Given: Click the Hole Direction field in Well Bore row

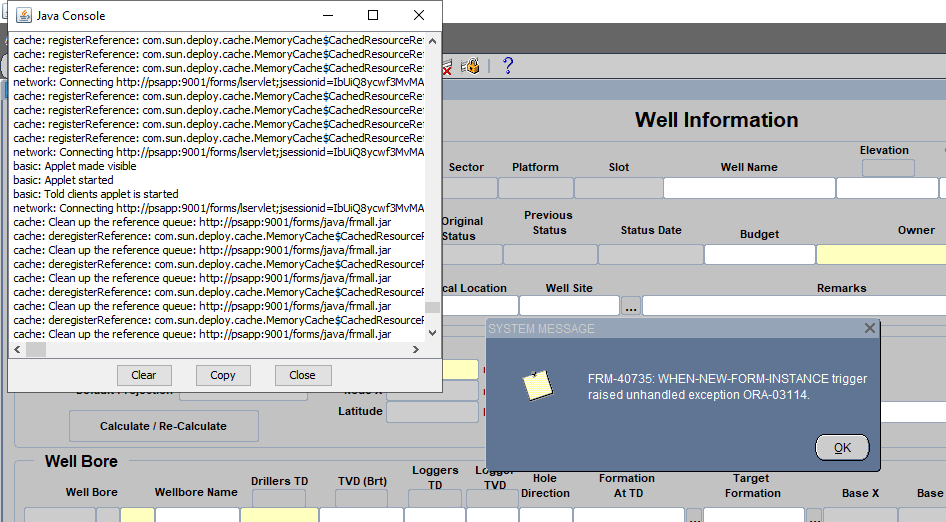Looking at the screenshot, I should tap(545, 515).
